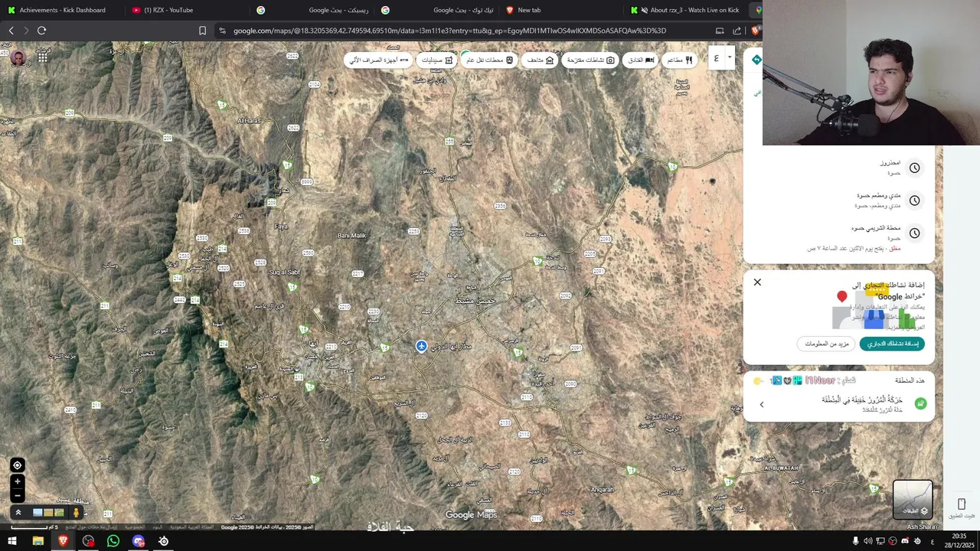This screenshot has height=551, width=980.
Task: Open Street View with the Pegman icon
Action: (x=76, y=513)
